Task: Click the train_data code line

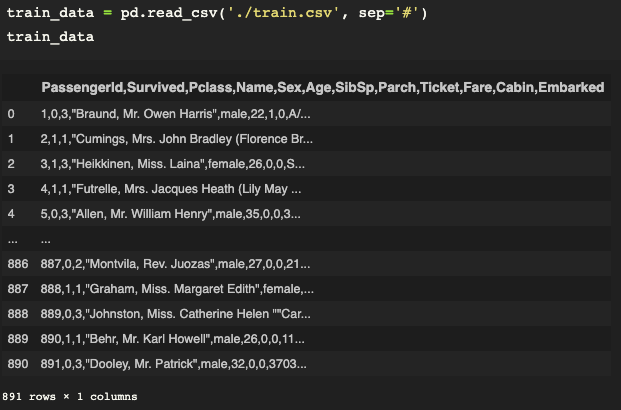Action: pyautogui.click(x=50, y=37)
